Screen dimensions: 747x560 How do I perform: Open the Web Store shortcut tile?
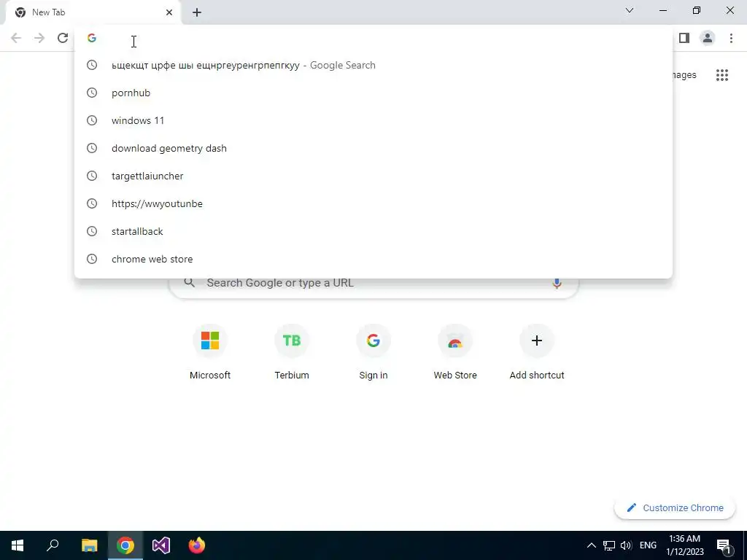(455, 352)
